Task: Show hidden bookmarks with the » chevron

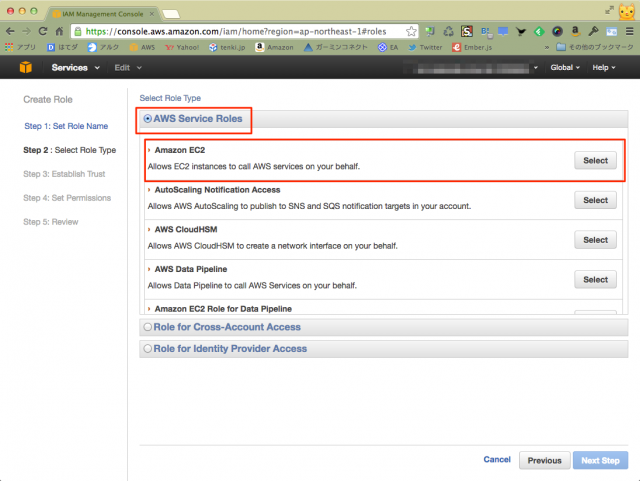Action: click(547, 47)
